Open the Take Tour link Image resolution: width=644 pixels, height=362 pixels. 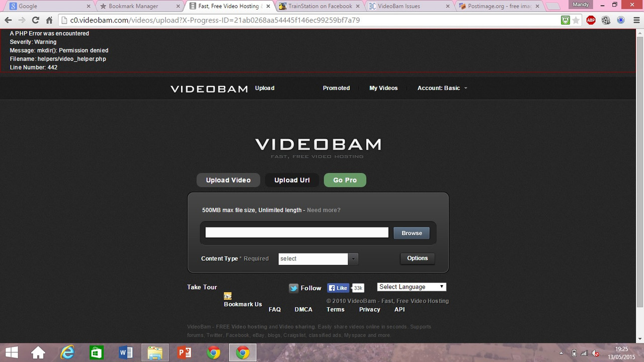pyautogui.click(x=202, y=287)
